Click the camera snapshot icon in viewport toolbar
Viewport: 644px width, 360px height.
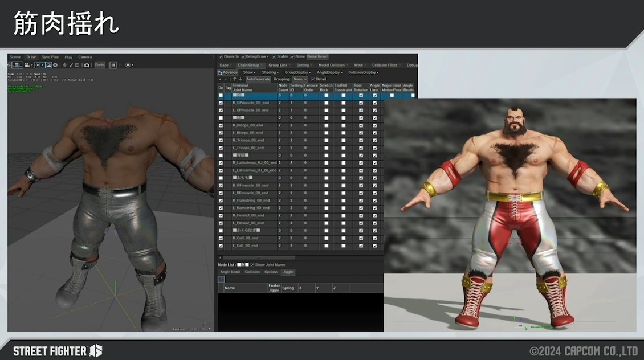coord(87,65)
